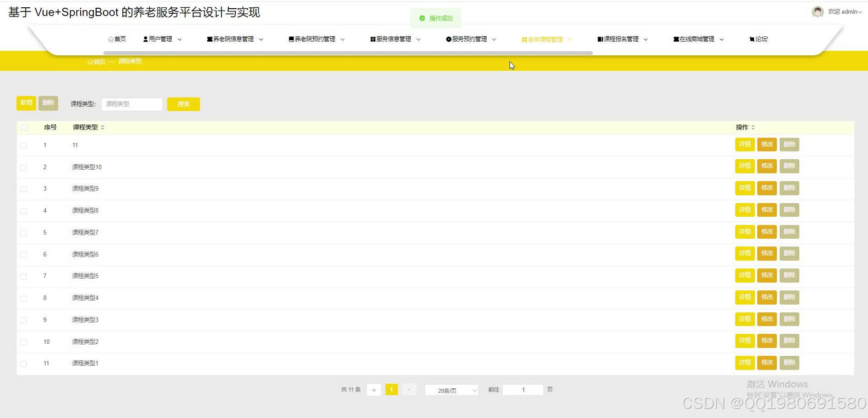This screenshot has height=418, width=868.
Task: Open the admin user dropdown
Action: pyautogui.click(x=845, y=12)
